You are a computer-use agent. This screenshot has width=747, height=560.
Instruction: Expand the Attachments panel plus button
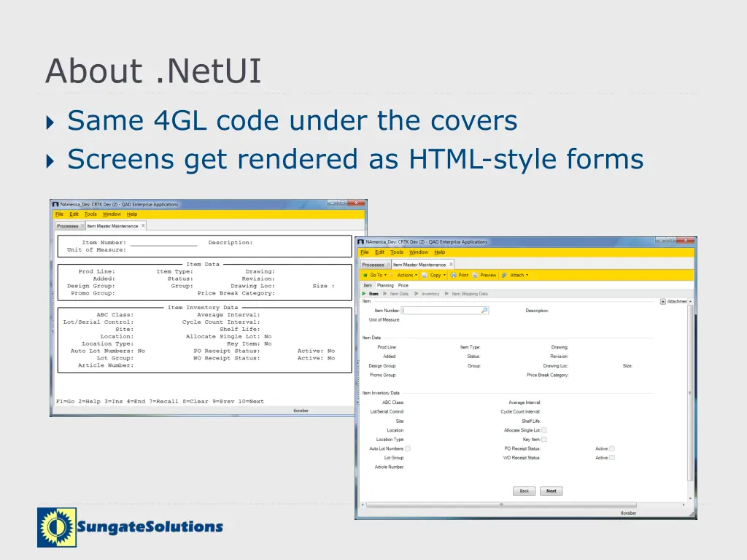pyautogui.click(x=662, y=301)
